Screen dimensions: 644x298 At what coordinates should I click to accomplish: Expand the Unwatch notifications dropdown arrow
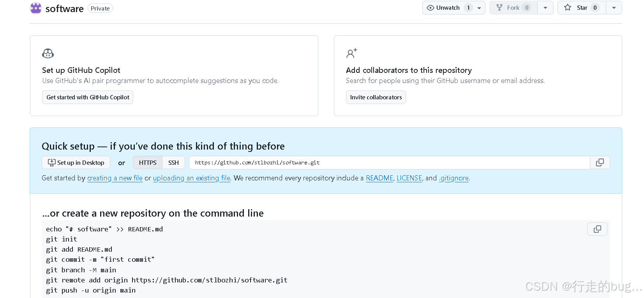479,8
